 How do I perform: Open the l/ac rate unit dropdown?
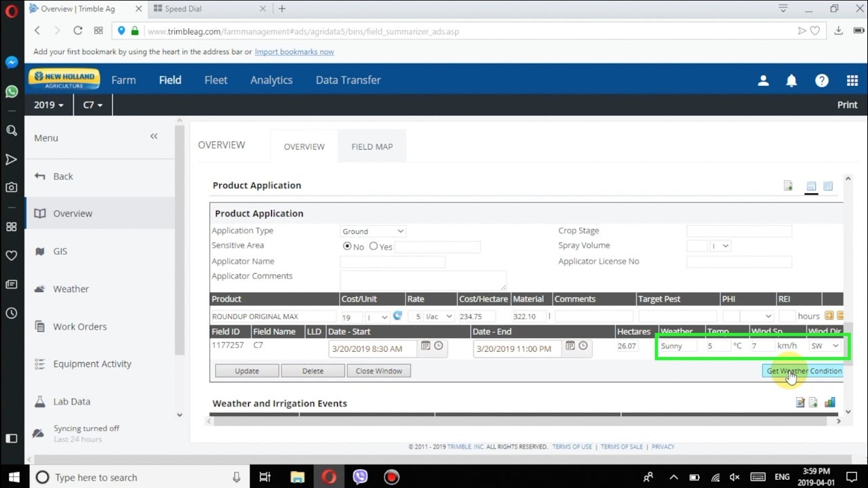[439, 317]
